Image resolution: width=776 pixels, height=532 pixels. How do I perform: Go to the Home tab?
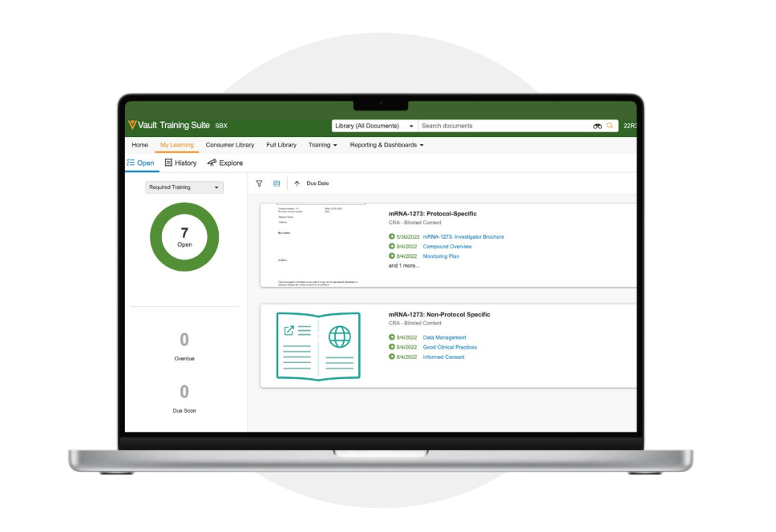click(x=139, y=145)
